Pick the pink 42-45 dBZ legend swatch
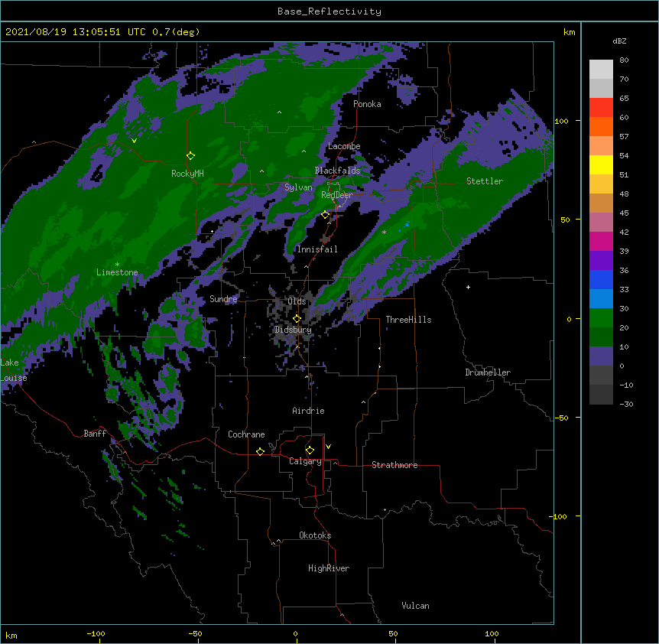659x644 pixels. coord(601,223)
